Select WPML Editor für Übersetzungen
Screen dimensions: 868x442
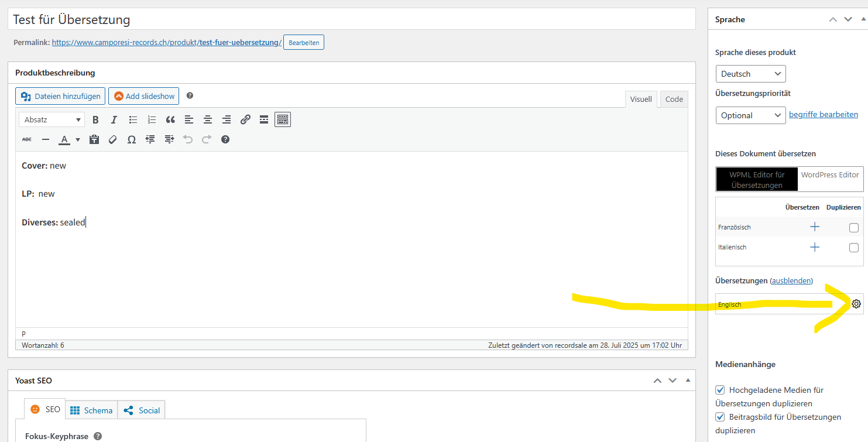pos(757,180)
